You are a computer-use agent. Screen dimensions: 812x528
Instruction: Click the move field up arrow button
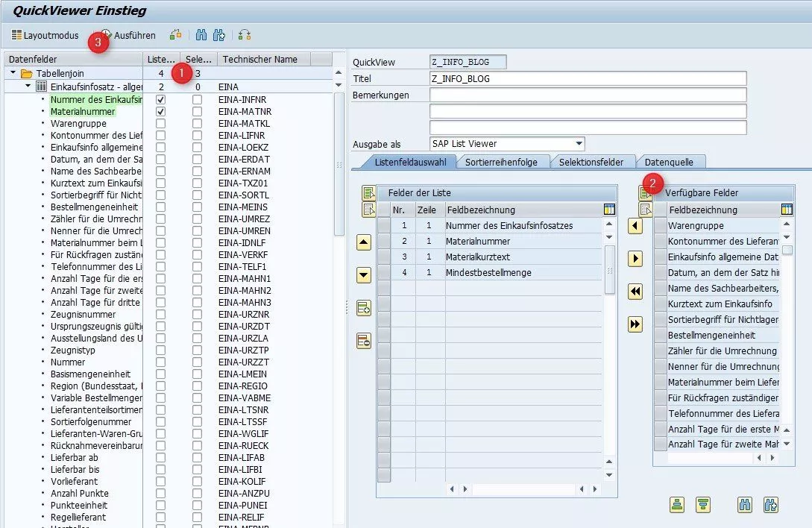click(x=364, y=242)
